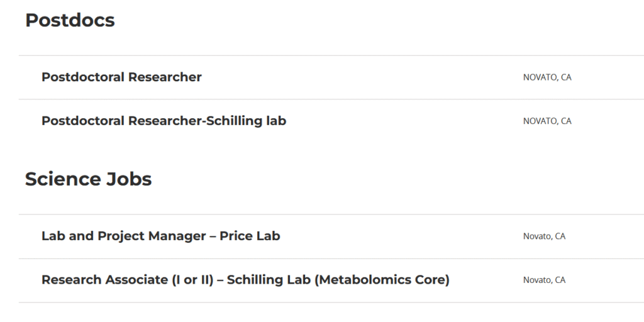Click "Research Associate" words in the last listing
Screen dimensions: 644x322
(x=104, y=280)
